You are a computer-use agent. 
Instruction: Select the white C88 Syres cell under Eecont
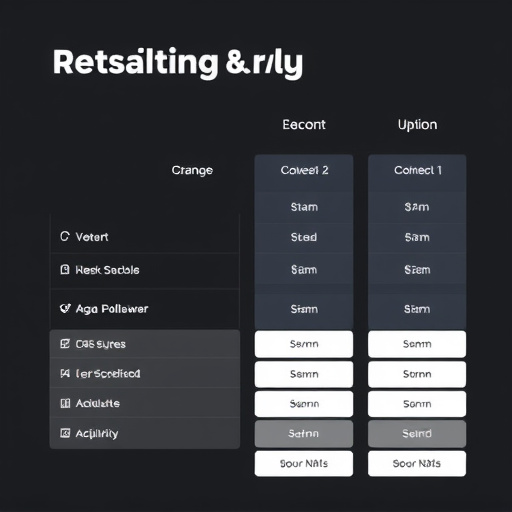[304, 344]
